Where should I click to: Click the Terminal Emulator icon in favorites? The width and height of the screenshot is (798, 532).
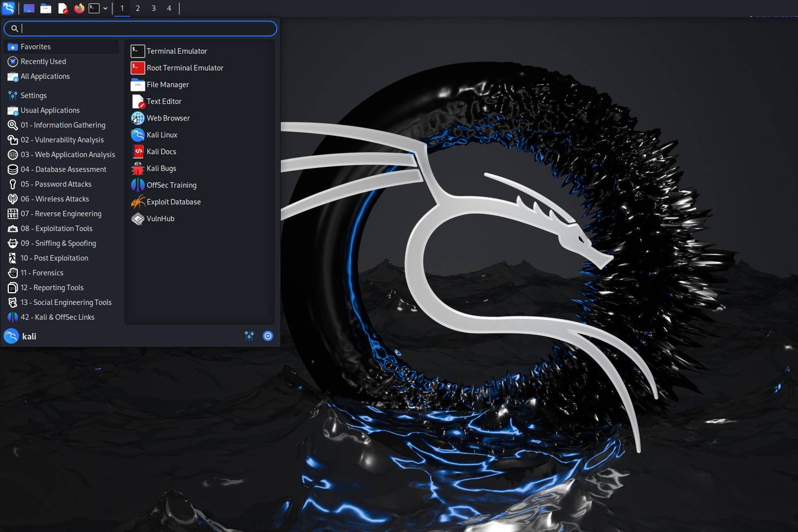click(137, 51)
